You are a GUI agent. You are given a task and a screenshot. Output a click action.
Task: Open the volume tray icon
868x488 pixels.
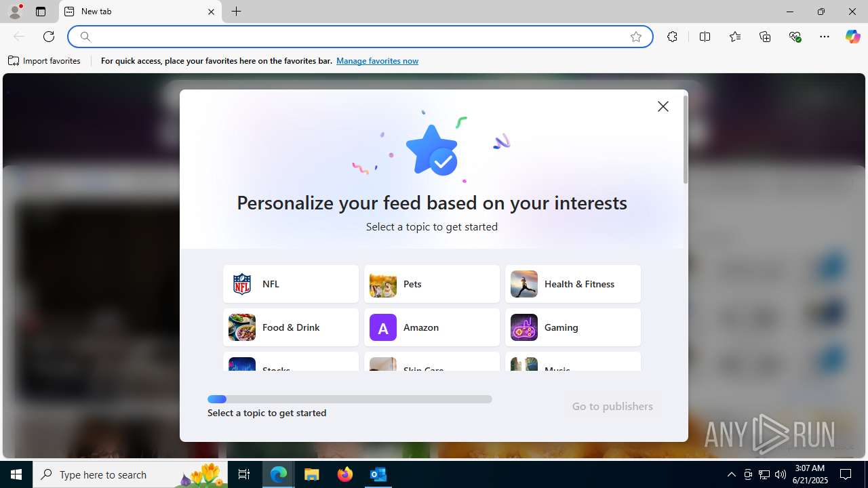pos(781,474)
